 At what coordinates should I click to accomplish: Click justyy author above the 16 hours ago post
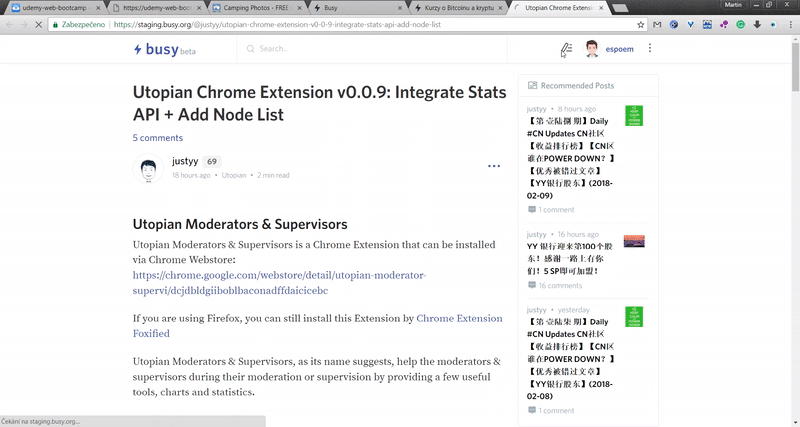536,234
